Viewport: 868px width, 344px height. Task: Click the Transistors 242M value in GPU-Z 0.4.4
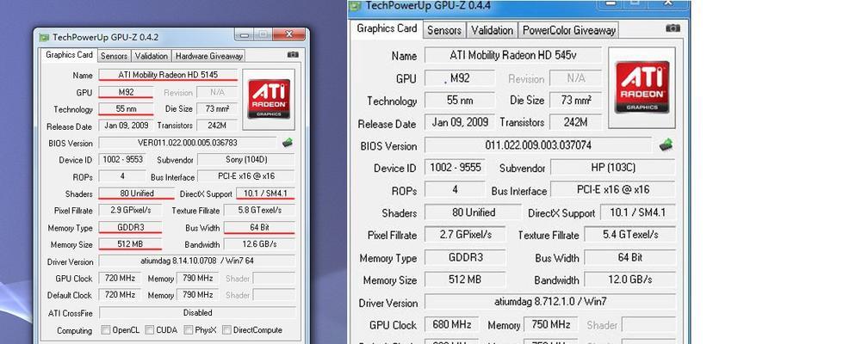[576, 122]
